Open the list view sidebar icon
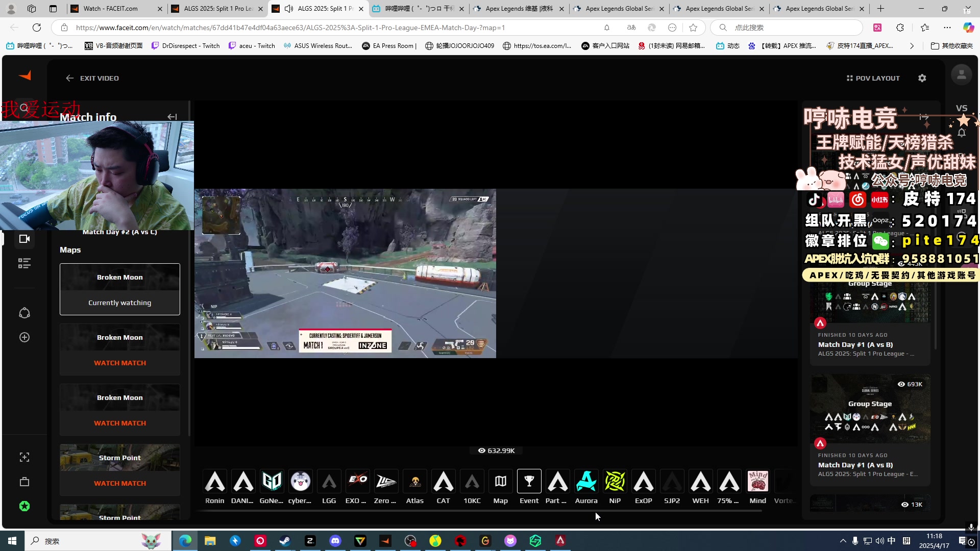The image size is (980, 551). point(24,263)
